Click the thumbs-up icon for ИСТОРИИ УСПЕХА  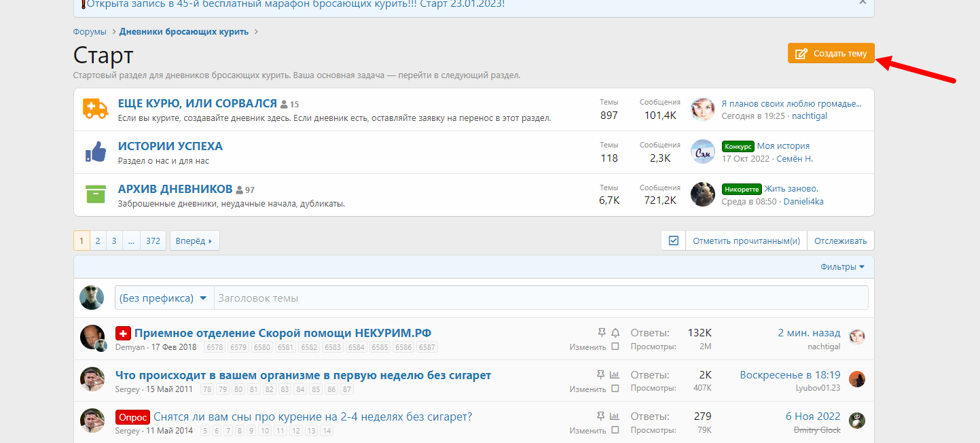96,152
